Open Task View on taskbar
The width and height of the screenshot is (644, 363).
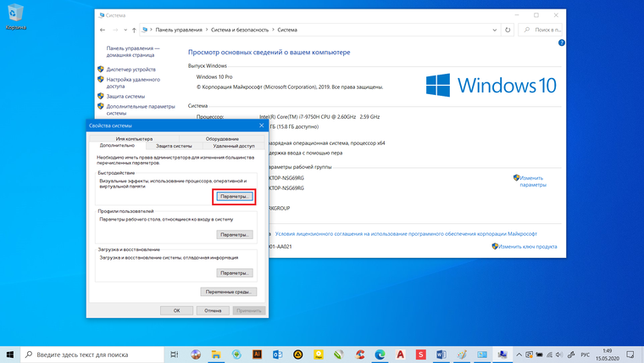(x=175, y=355)
